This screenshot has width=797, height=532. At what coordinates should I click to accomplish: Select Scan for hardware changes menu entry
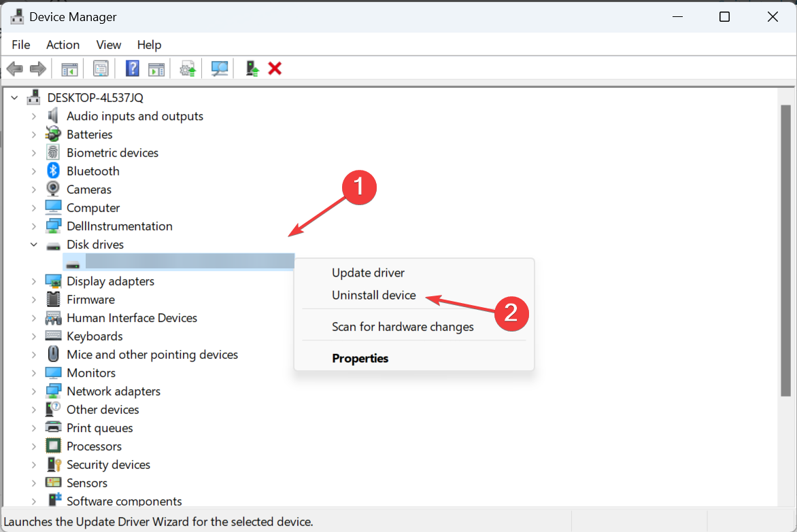tap(403, 326)
